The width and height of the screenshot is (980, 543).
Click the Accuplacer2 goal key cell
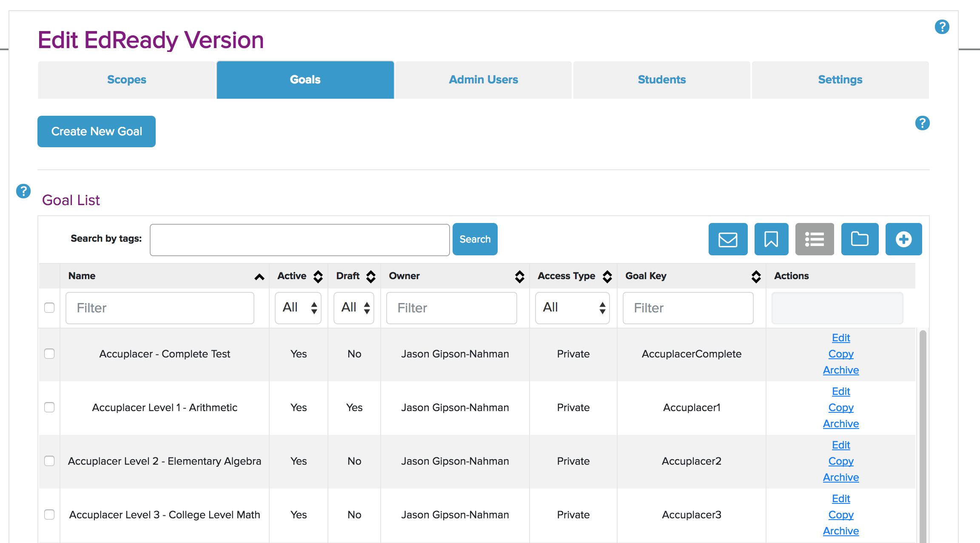[692, 461]
